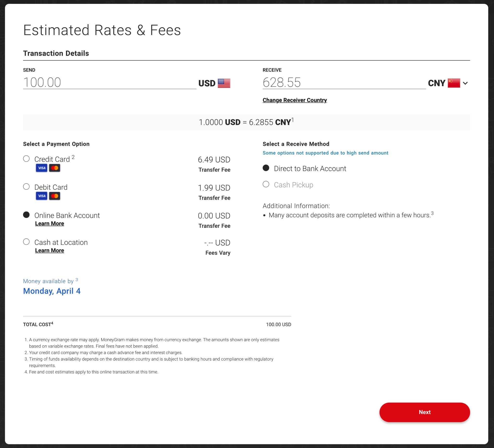Screen dimensions: 494x448
Task: Select Debit Card payment option
Action: tap(26, 187)
